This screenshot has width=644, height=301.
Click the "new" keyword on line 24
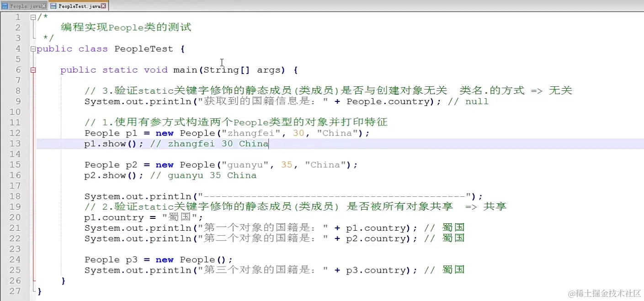click(x=164, y=259)
